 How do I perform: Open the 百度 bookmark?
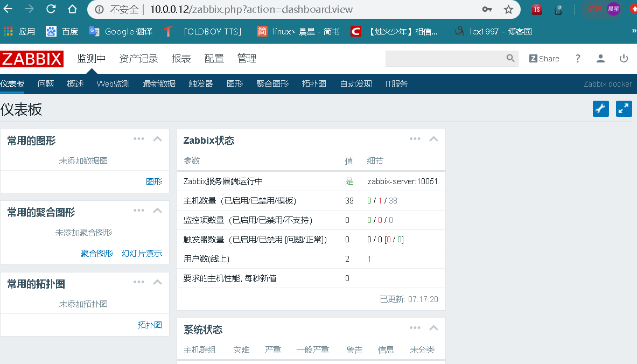(x=62, y=31)
